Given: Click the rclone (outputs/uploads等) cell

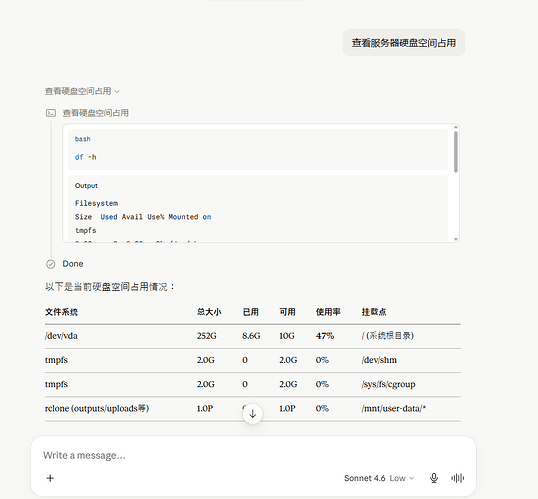Looking at the screenshot, I should point(97,408).
